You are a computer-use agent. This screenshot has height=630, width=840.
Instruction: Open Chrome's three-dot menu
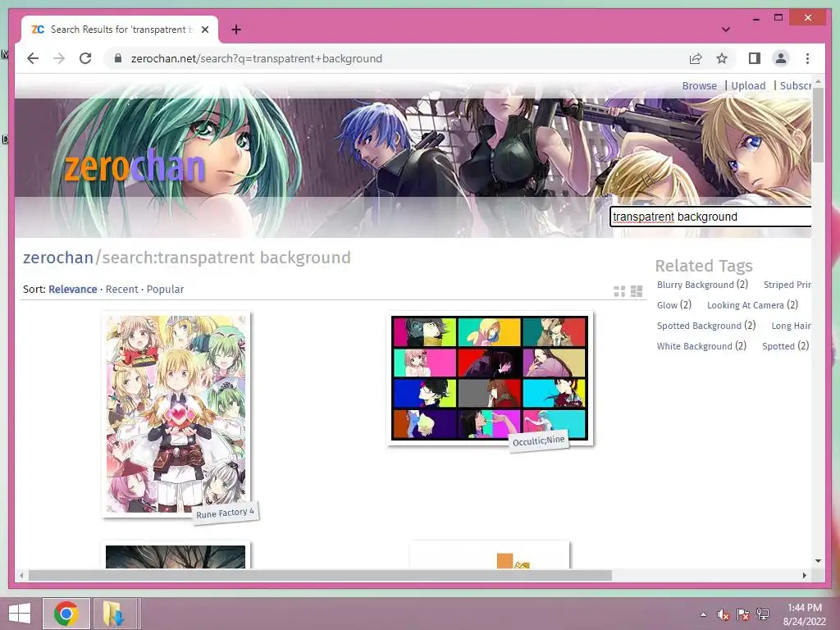807,58
